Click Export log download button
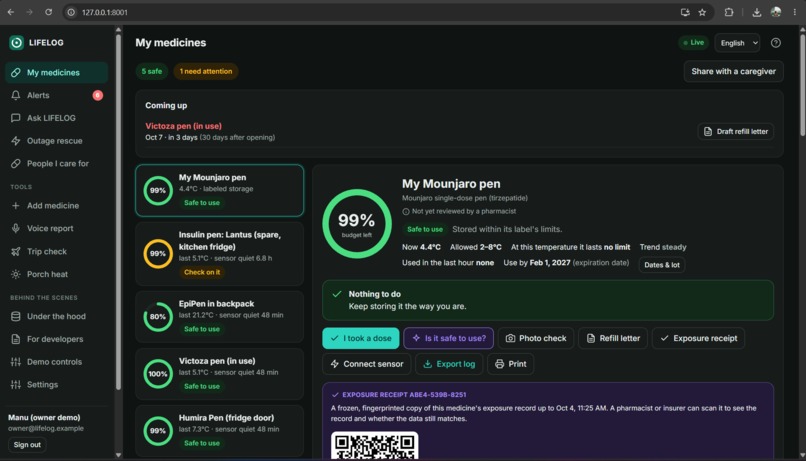806x461 pixels. coord(449,364)
